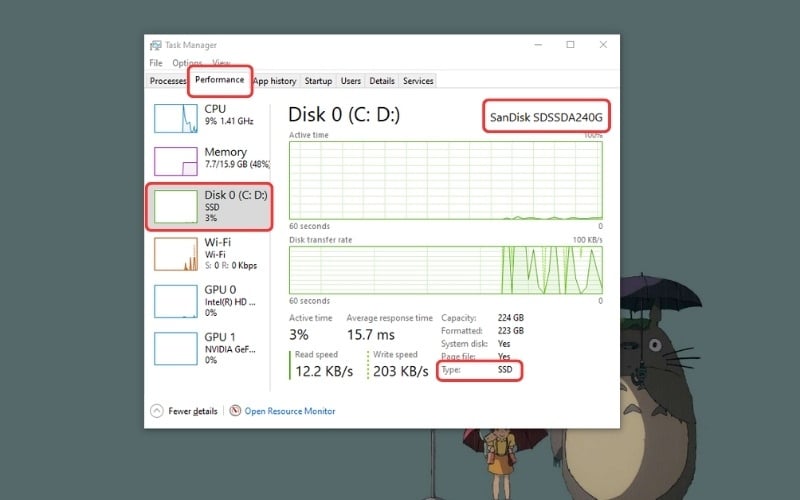
Task: Click the Disk transfer rate graph
Action: click(x=445, y=270)
